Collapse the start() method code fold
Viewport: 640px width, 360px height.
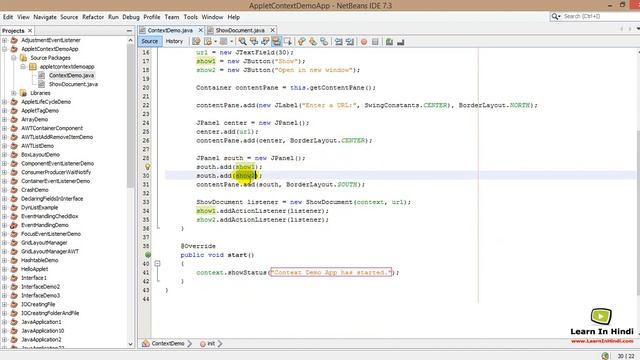point(157,264)
